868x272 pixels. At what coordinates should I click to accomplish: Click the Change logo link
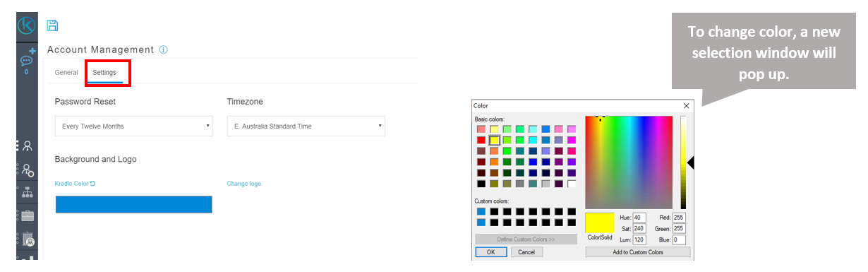pyautogui.click(x=243, y=184)
